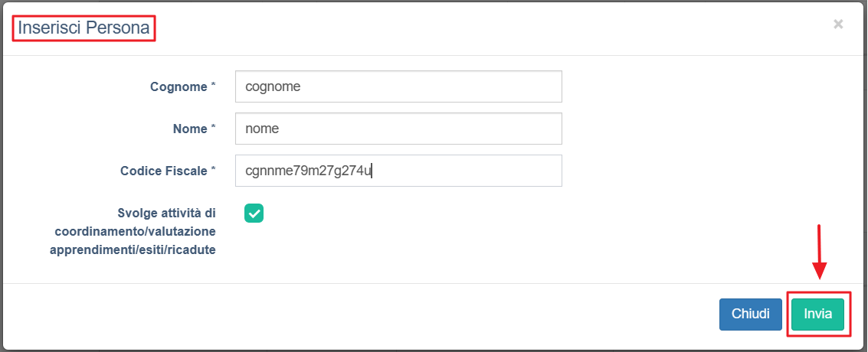Viewport: 868px width, 352px height.
Task: Uncheck the coordinamento/valutazione activity checkbox
Action: 254,213
